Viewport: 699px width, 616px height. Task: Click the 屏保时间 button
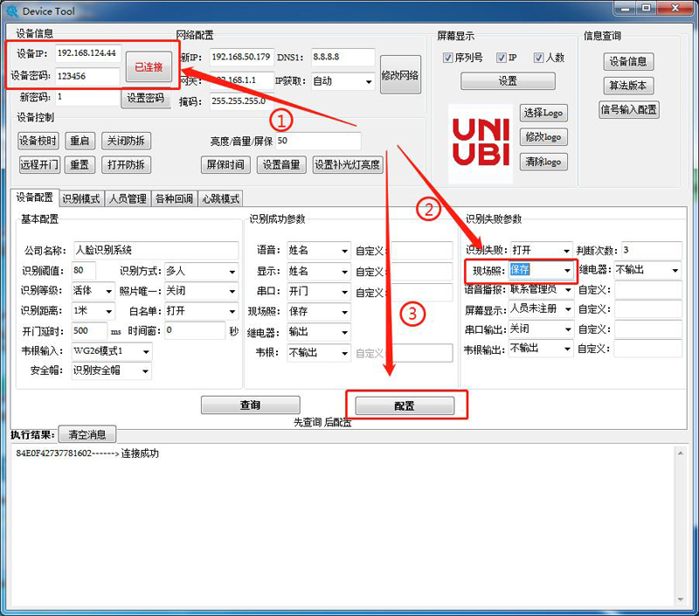click(x=225, y=165)
